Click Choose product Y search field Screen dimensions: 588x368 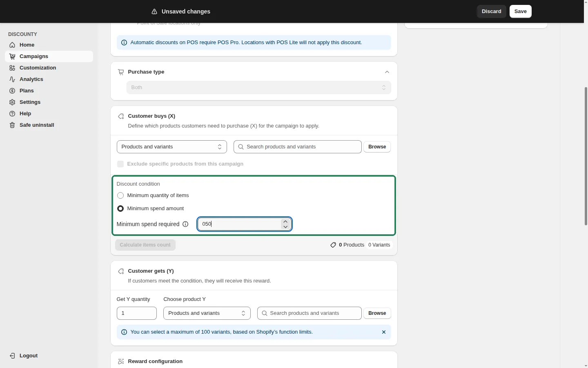pos(309,313)
